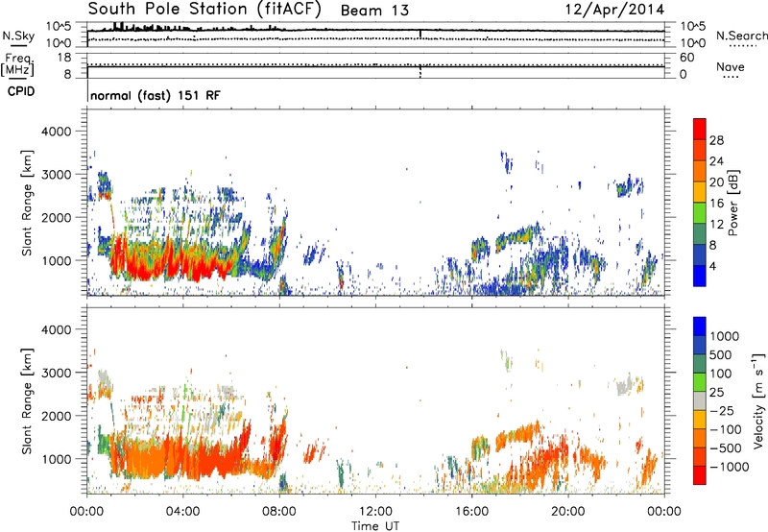This screenshot has width=768, height=532.
Task: Click the '08:00' time tick label
Action: point(279,512)
